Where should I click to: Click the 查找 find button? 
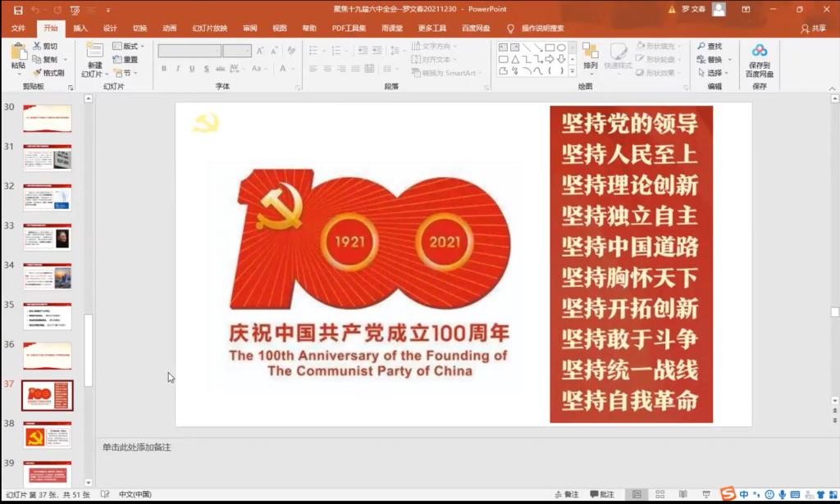point(710,46)
